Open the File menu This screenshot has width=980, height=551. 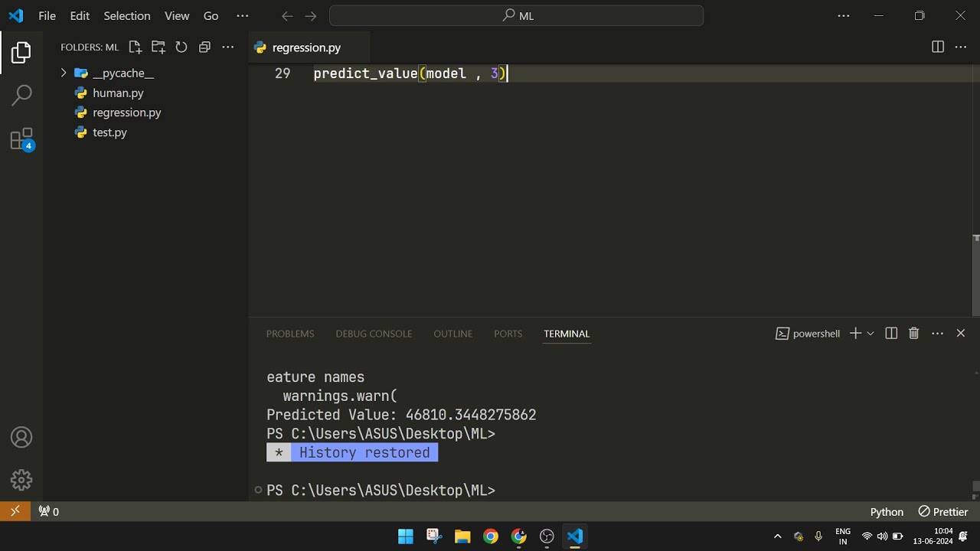click(x=47, y=16)
